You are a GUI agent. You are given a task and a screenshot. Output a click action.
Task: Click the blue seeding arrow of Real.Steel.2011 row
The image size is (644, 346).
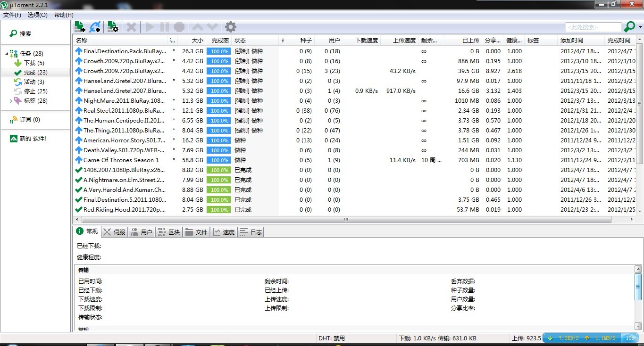[x=79, y=110]
